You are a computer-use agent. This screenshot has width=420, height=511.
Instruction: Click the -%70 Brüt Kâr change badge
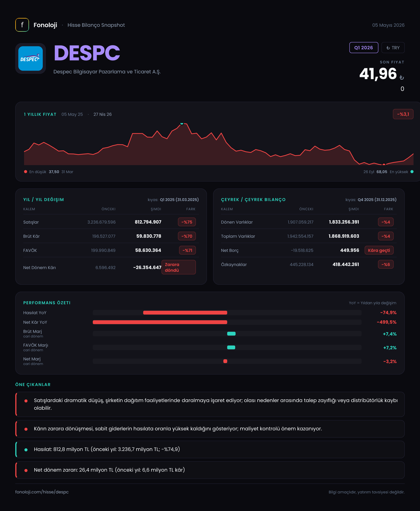187,236
